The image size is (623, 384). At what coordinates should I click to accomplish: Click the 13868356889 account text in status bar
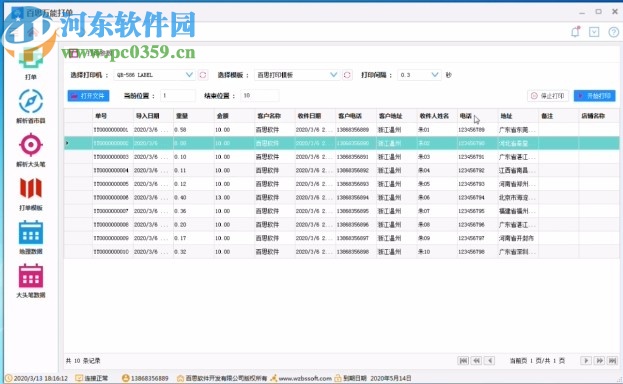[x=150, y=378]
